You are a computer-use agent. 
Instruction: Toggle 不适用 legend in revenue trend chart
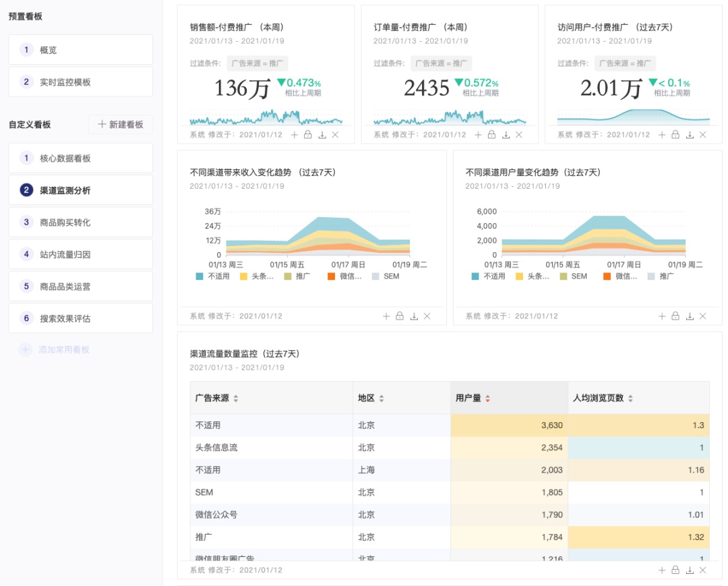coord(213,276)
